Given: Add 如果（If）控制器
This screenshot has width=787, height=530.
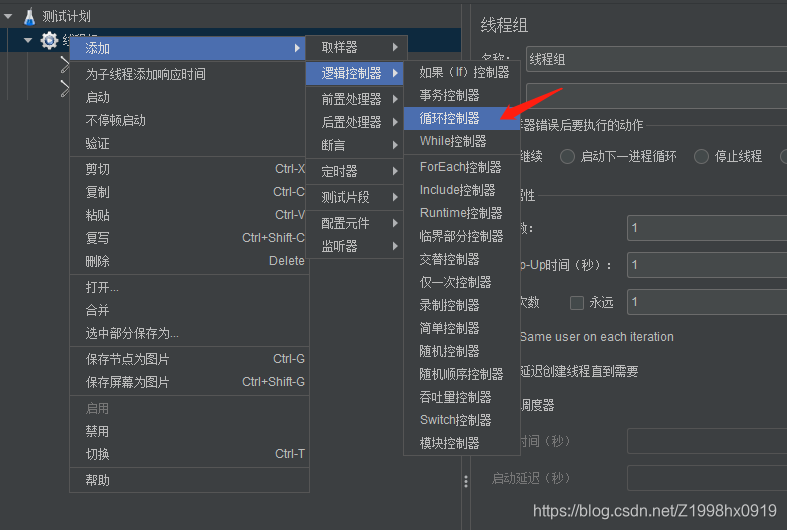Looking at the screenshot, I should click(462, 72).
